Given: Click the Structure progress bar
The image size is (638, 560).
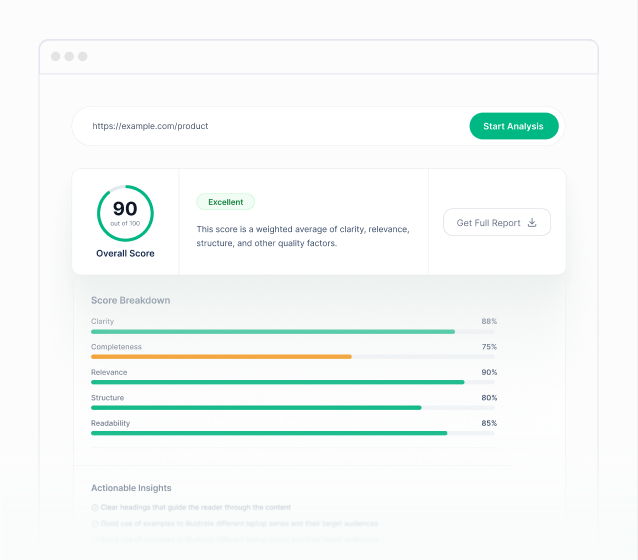Looking at the screenshot, I should click(293, 408).
